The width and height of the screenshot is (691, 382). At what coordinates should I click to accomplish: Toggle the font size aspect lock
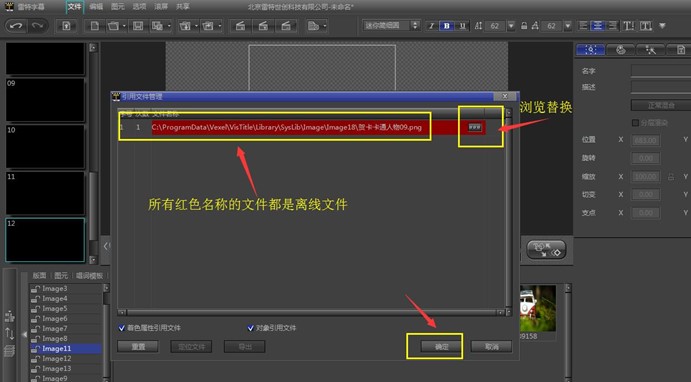point(524,26)
